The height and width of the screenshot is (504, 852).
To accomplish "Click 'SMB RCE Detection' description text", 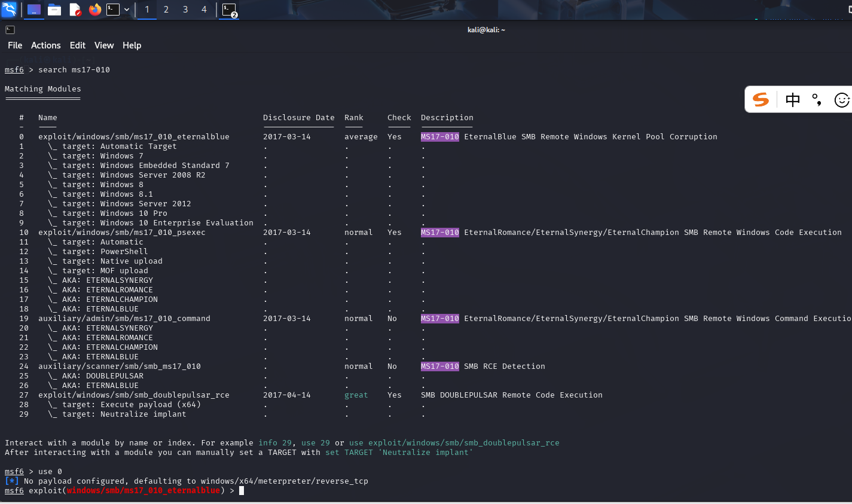I will [x=505, y=366].
